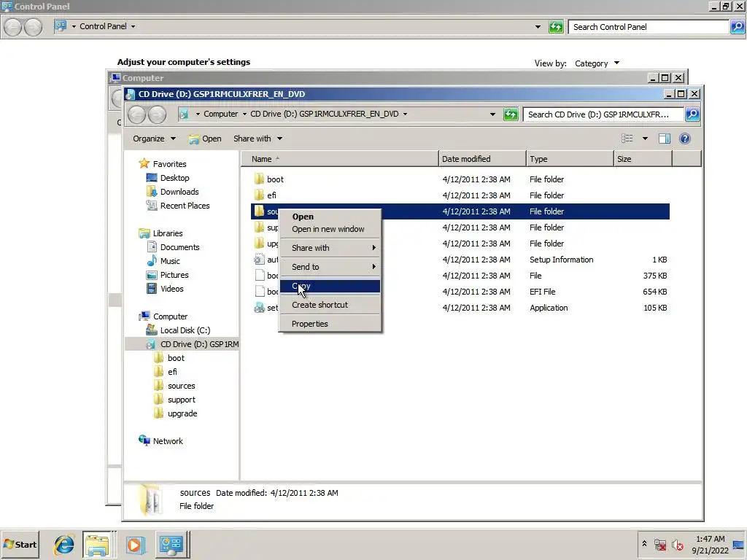
Task: Open the Control Panel View by Category dropdown
Action: pos(597,63)
